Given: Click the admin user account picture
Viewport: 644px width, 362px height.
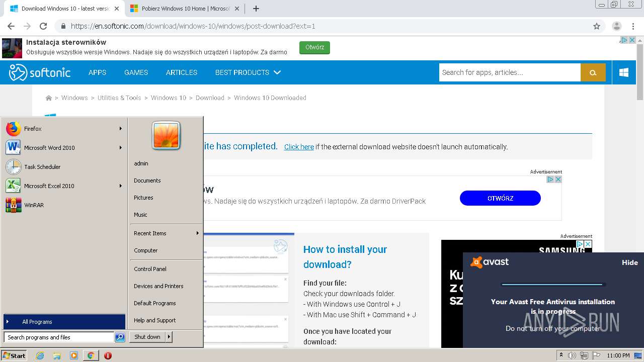Looking at the screenshot, I should [166, 135].
